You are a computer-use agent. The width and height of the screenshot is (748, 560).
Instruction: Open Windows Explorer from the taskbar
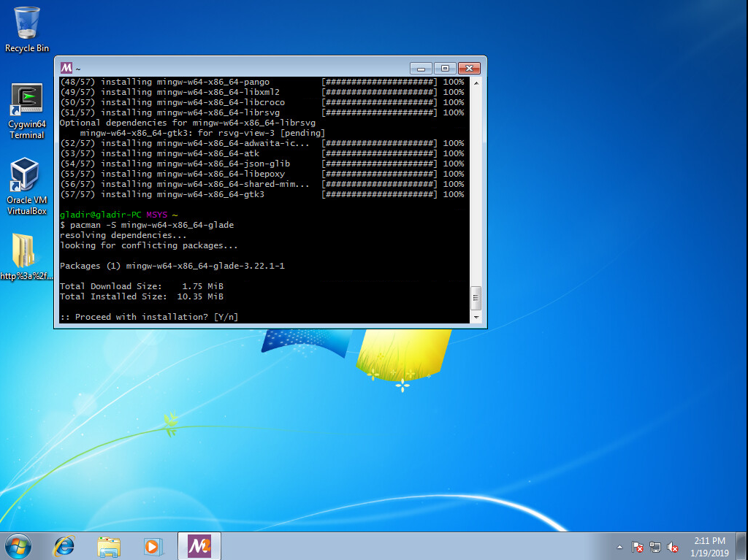tap(109, 545)
